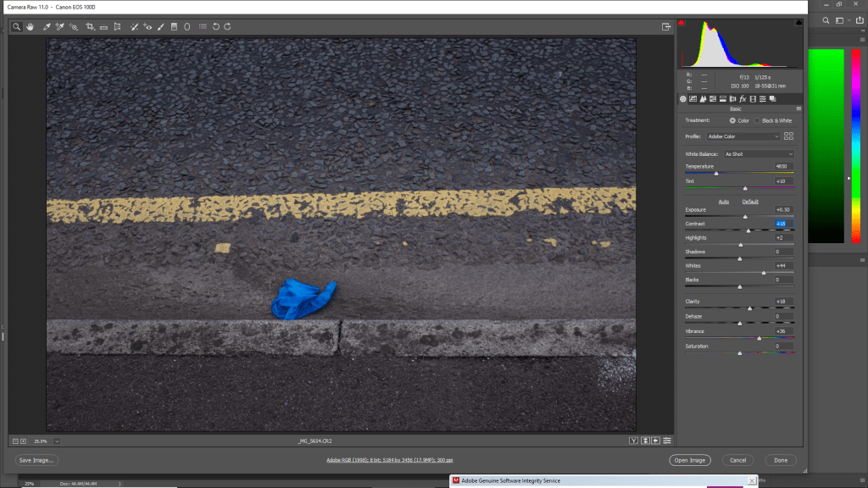
Task: Click the Open Image button
Action: (689, 460)
